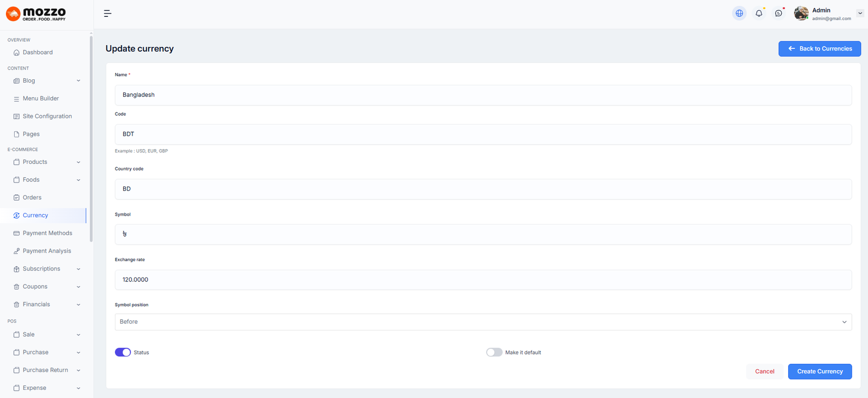Click the Admin profile avatar

(x=801, y=14)
